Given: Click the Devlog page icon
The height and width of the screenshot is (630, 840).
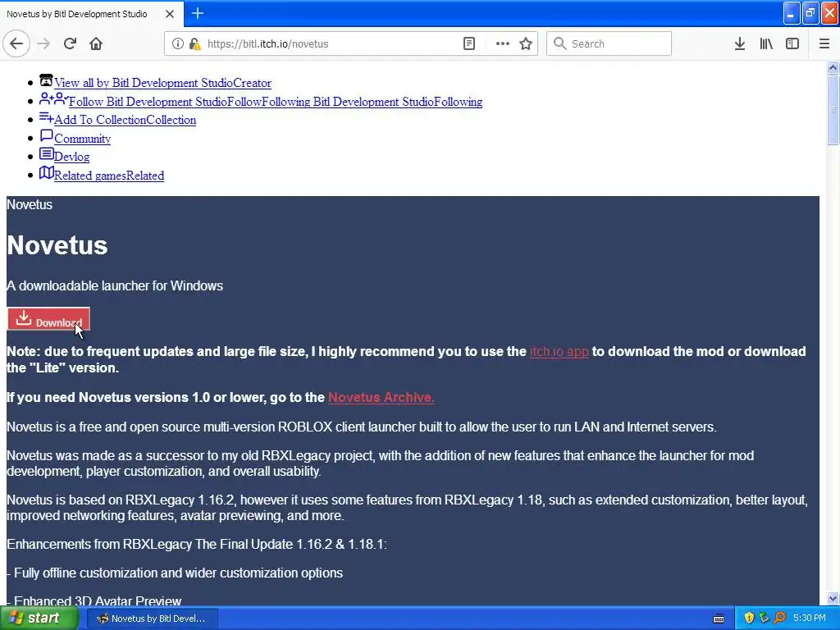Looking at the screenshot, I should (47, 154).
